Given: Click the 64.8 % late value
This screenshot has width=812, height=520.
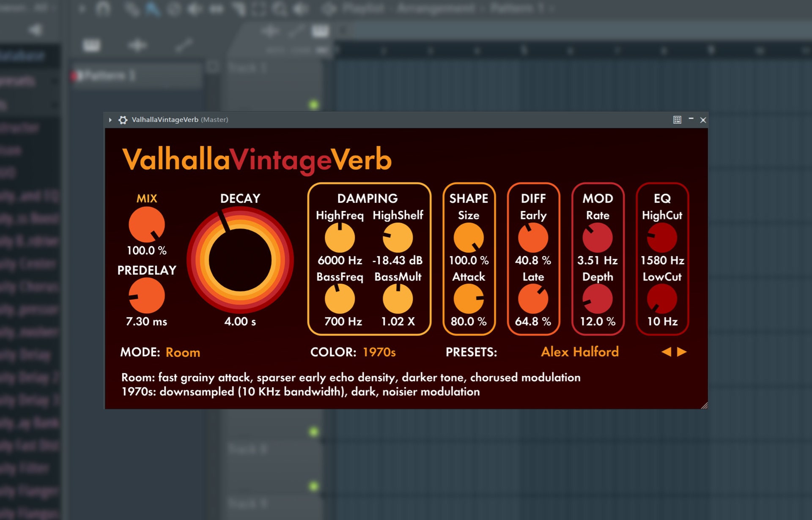Looking at the screenshot, I should (533, 322).
